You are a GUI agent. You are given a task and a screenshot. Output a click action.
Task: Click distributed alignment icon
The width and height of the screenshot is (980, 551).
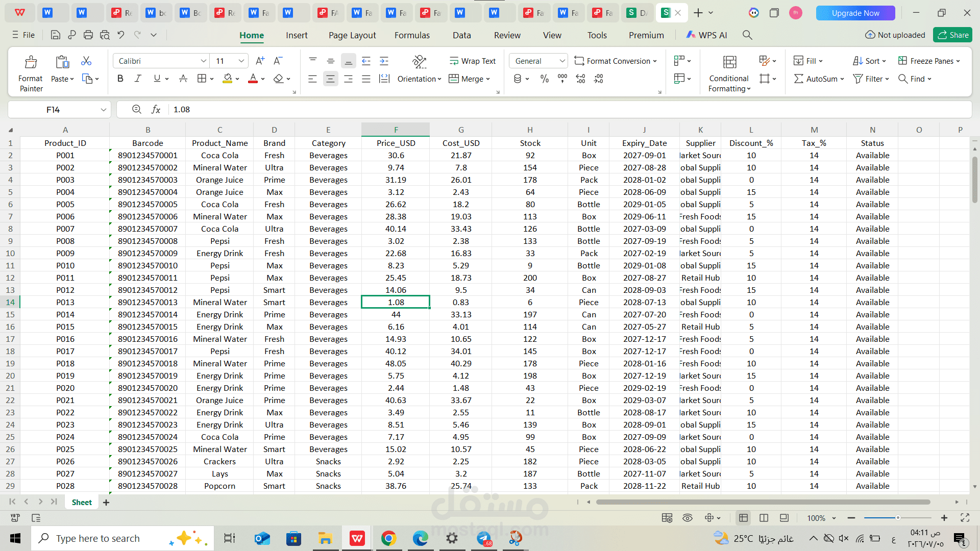coord(384,79)
